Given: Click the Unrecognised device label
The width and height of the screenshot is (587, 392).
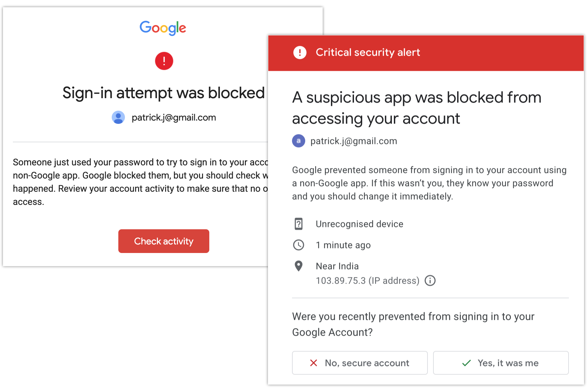Looking at the screenshot, I should [359, 224].
